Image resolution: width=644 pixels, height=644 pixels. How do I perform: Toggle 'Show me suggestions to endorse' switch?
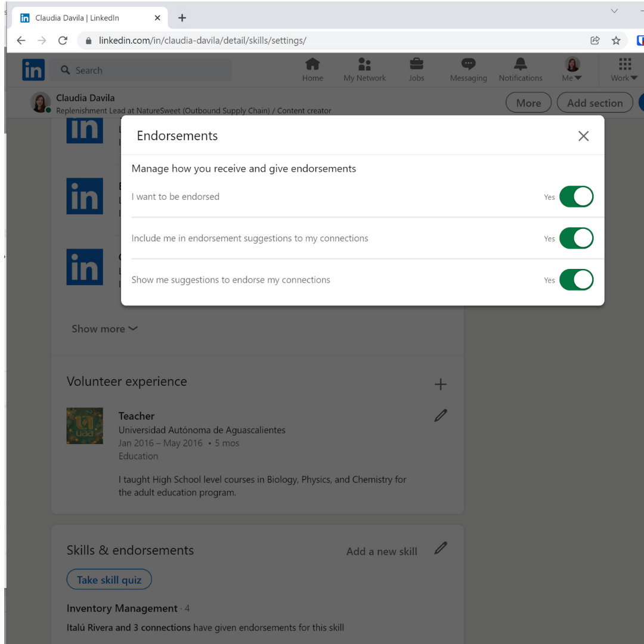tap(576, 280)
